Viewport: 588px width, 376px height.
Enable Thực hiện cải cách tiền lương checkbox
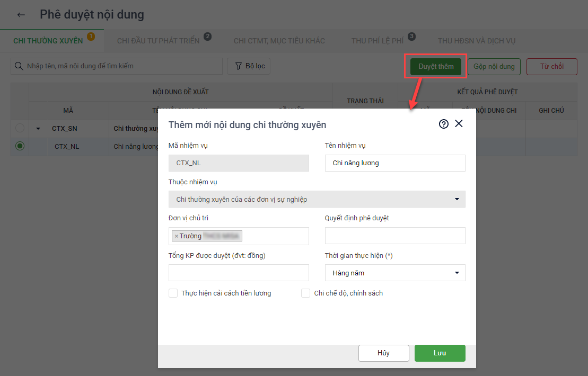coord(173,293)
